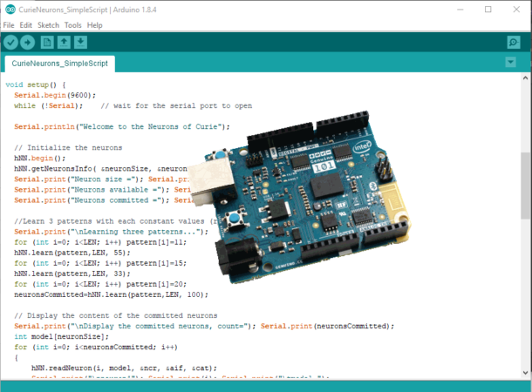Click the 'int model[neuronSize];' line
532x392 pixels.
(61, 337)
